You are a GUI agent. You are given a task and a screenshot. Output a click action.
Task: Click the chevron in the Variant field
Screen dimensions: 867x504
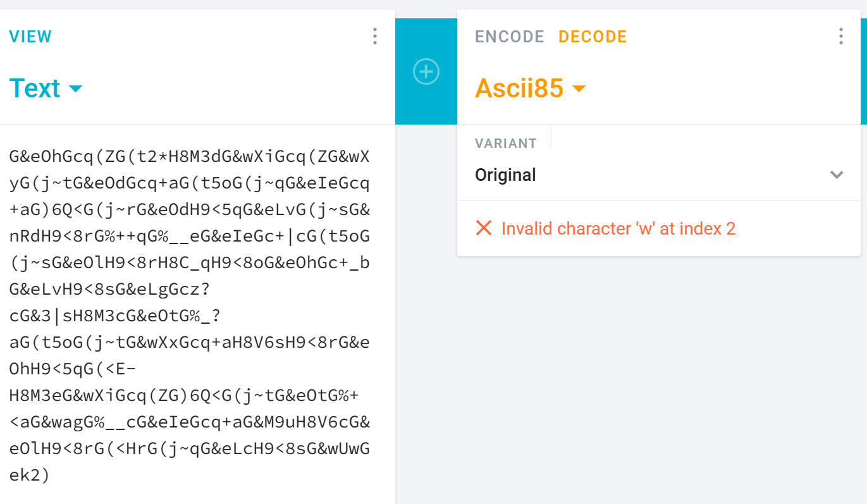pos(837,175)
